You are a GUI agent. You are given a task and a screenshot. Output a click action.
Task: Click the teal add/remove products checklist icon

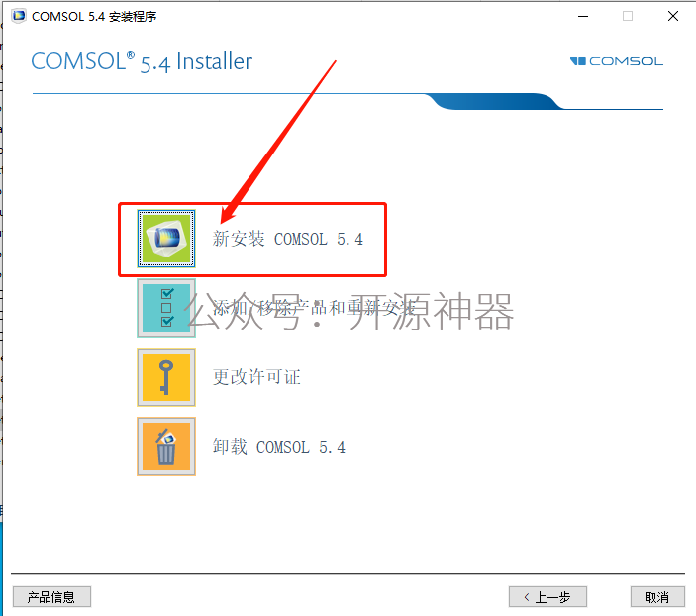(166, 308)
